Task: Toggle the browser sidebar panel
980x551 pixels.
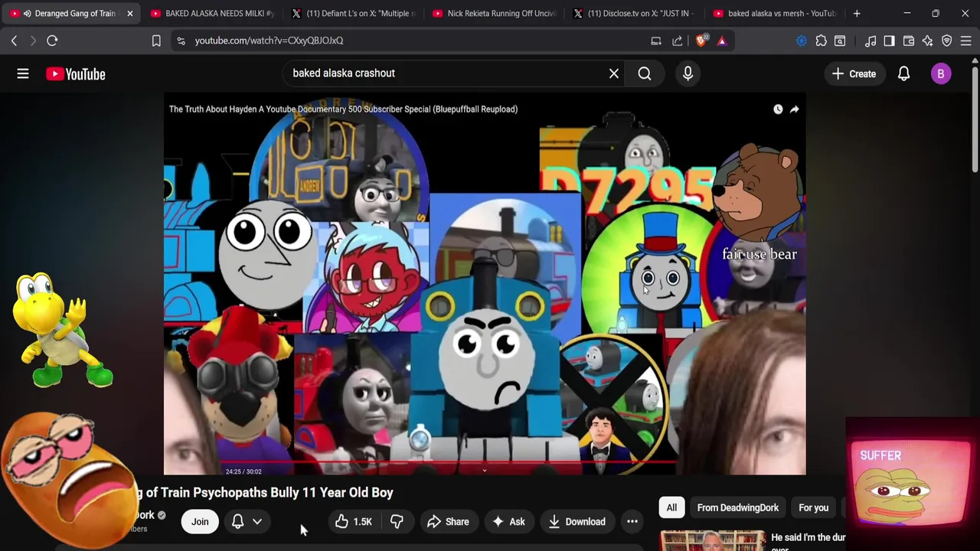Action: [889, 41]
